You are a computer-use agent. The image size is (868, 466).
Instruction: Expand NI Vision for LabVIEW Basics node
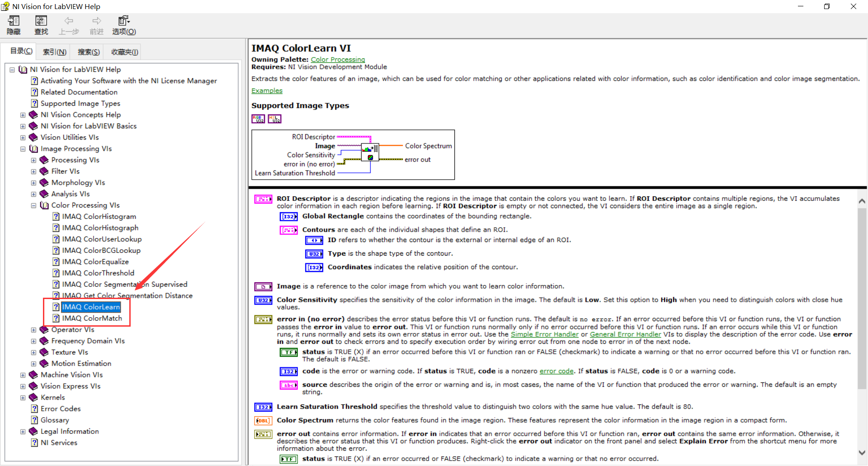[23, 126]
